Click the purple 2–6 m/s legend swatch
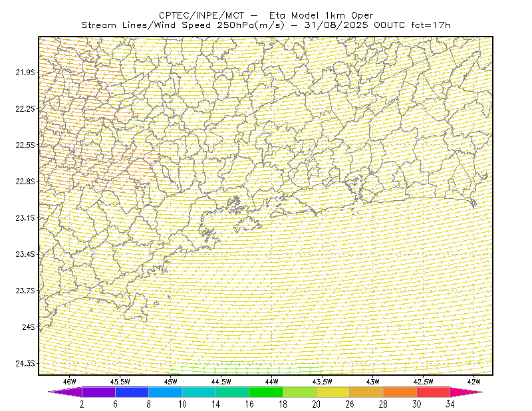 tap(98, 392)
